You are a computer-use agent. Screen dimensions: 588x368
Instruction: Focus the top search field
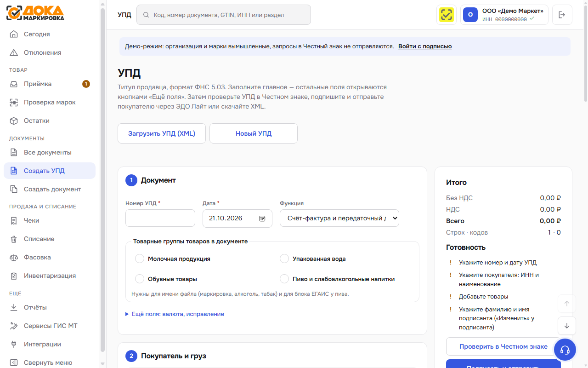pyautogui.click(x=224, y=15)
